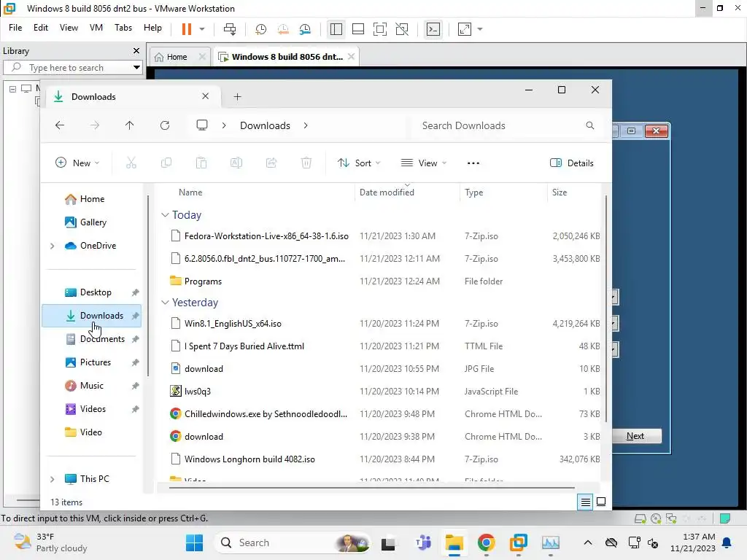Sort by the Size column header

[x=560, y=192]
